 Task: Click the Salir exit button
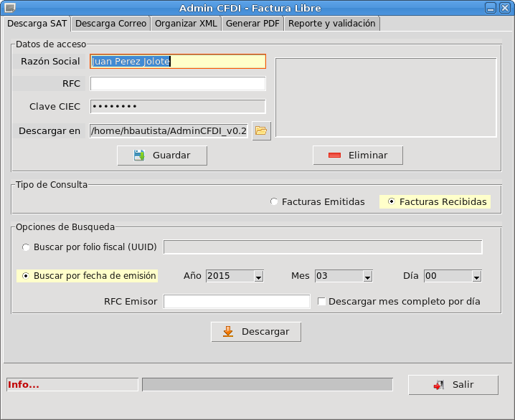tap(453, 385)
